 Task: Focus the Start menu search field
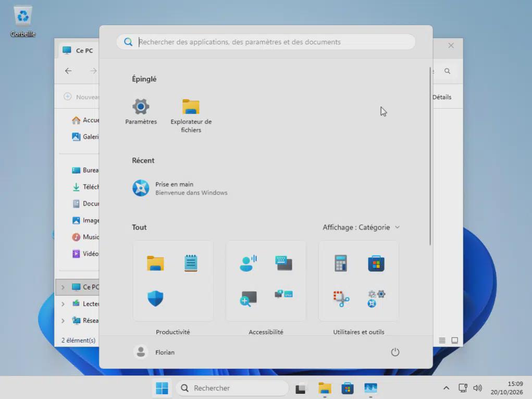point(266,42)
